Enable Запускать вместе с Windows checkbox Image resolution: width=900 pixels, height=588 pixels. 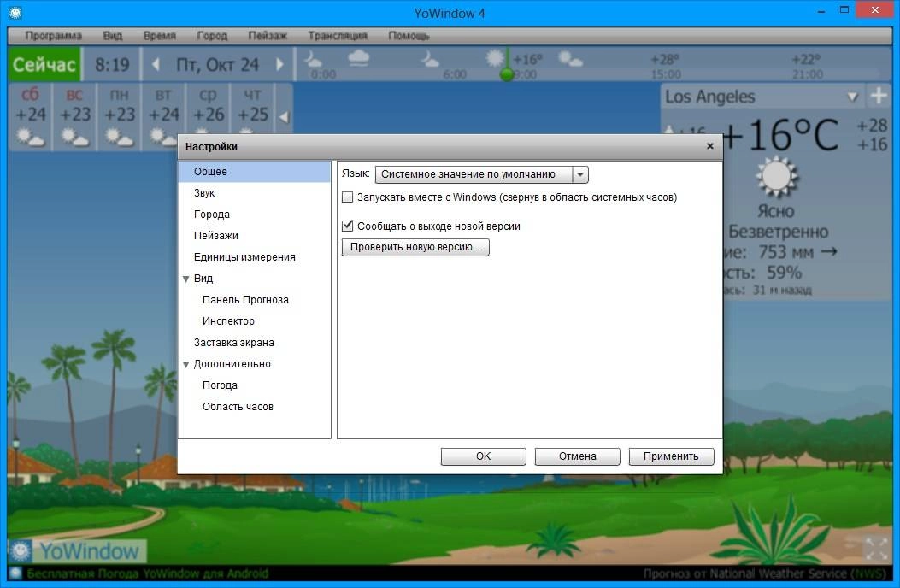[x=347, y=197]
